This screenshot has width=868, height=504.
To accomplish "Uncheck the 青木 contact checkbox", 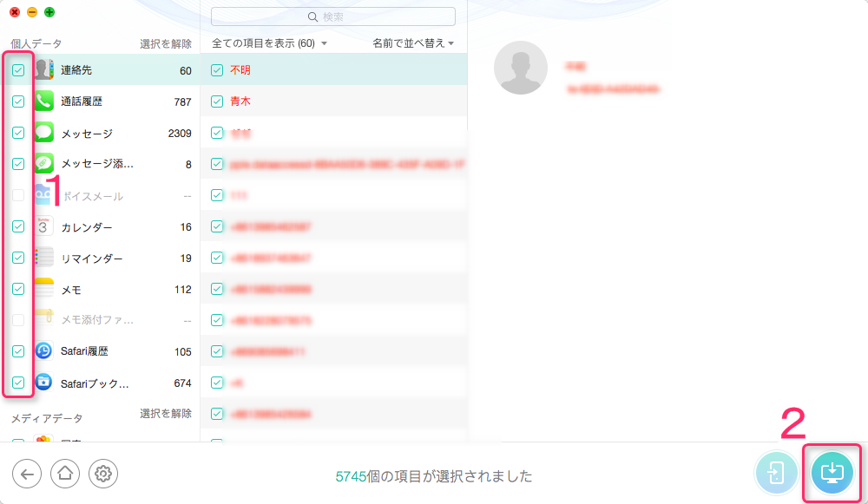I will 217,101.
